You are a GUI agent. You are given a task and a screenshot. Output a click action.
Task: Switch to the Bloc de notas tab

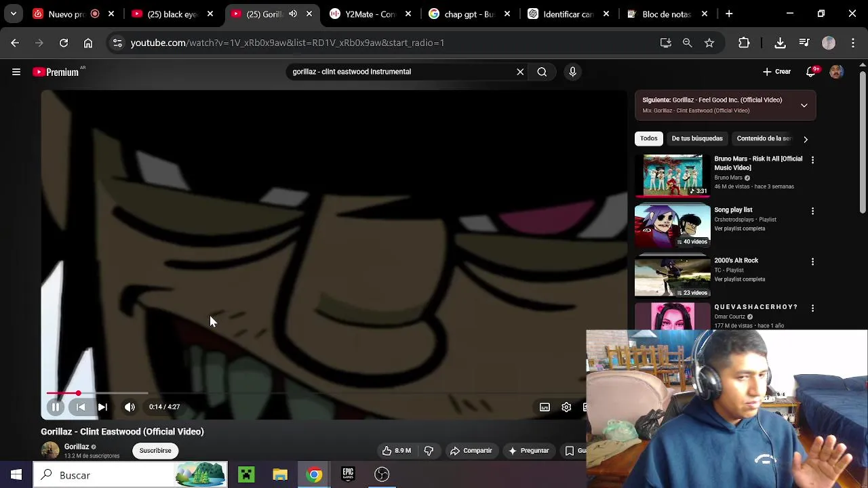[667, 14]
